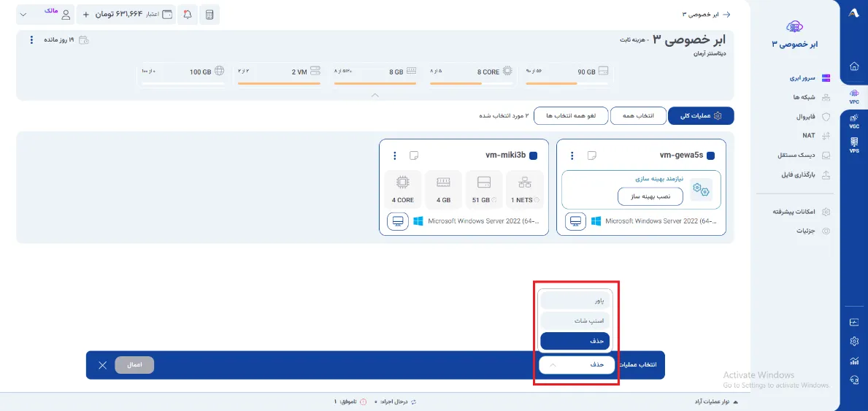Click the brand logo atop blue rail
Image resolution: width=868 pixels, height=411 pixels.
(x=853, y=15)
